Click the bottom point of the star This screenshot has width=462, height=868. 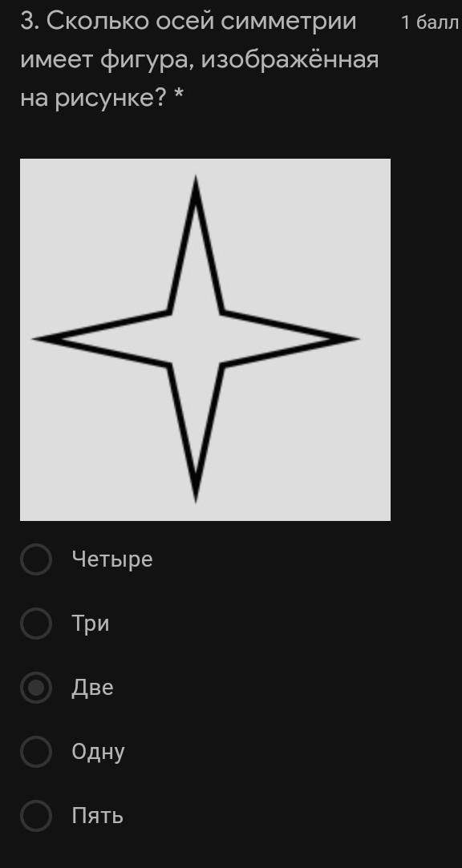196,494
